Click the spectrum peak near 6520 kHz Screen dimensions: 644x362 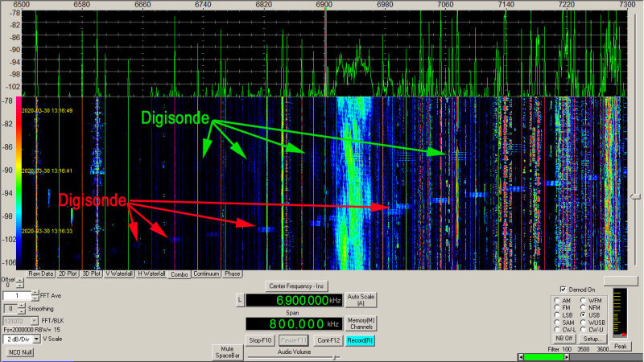pos(36,53)
